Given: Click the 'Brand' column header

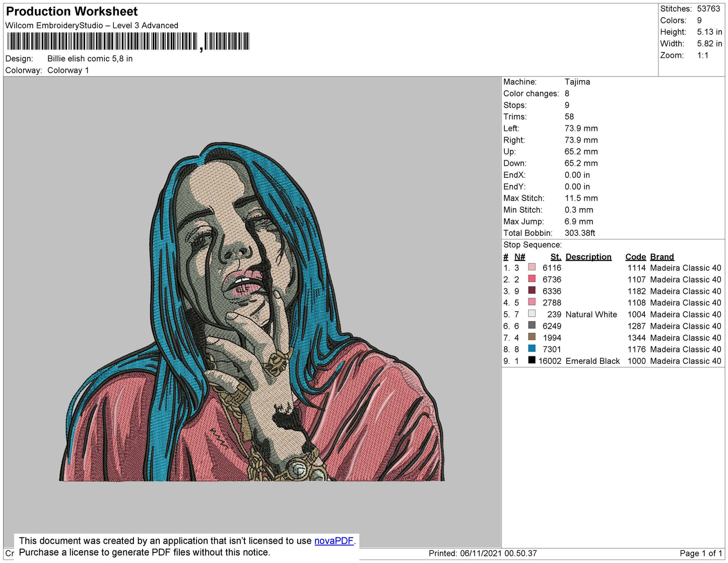Looking at the screenshot, I should (x=662, y=257).
